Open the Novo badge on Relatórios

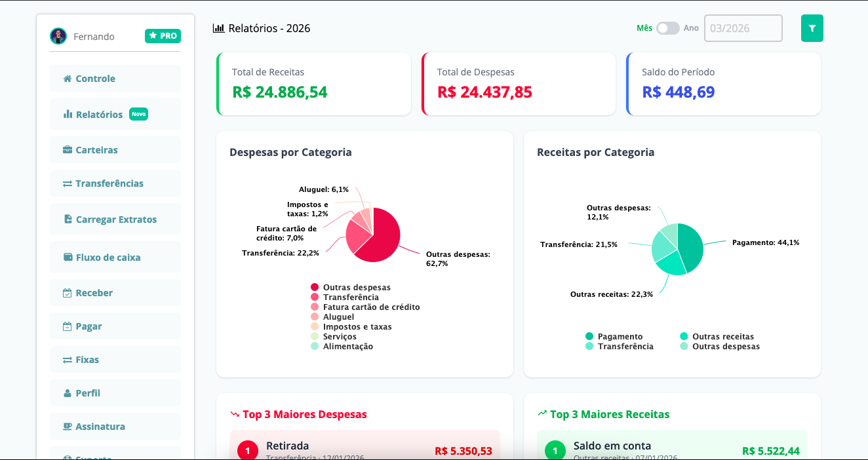(x=139, y=113)
